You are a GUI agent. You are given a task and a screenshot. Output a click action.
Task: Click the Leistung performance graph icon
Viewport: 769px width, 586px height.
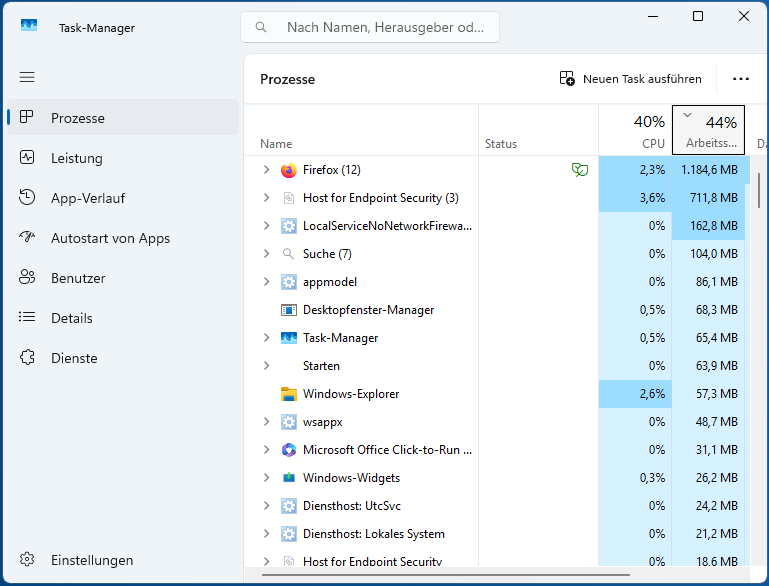click(x=26, y=157)
